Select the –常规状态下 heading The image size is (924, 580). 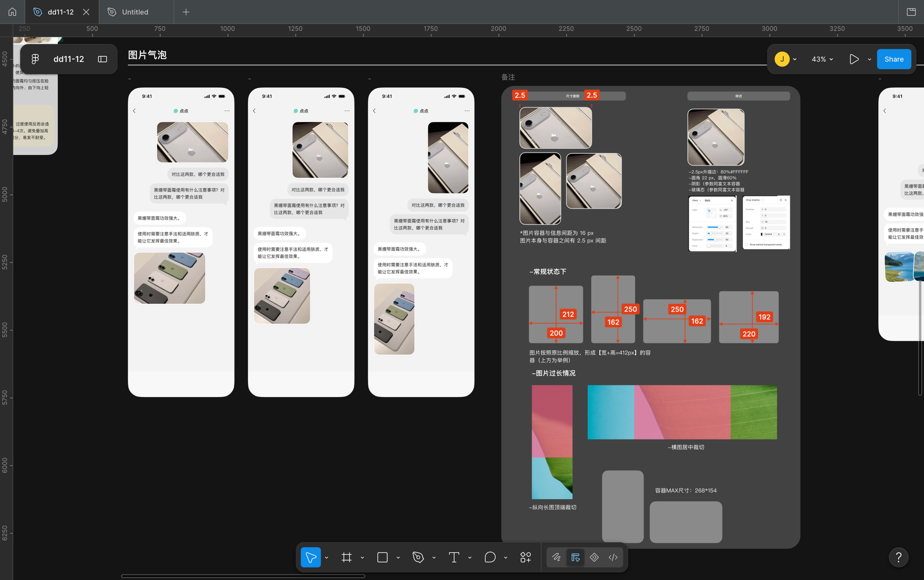click(x=547, y=272)
